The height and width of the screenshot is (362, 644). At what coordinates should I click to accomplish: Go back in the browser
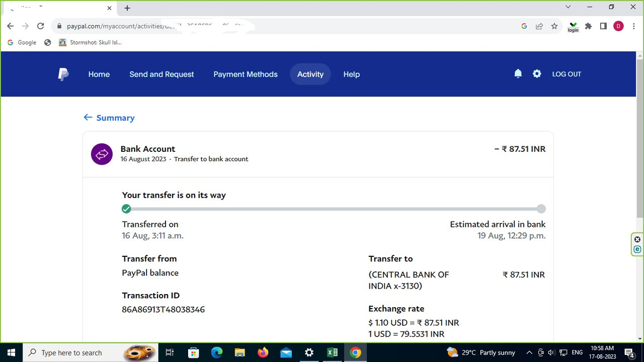click(10, 26)
